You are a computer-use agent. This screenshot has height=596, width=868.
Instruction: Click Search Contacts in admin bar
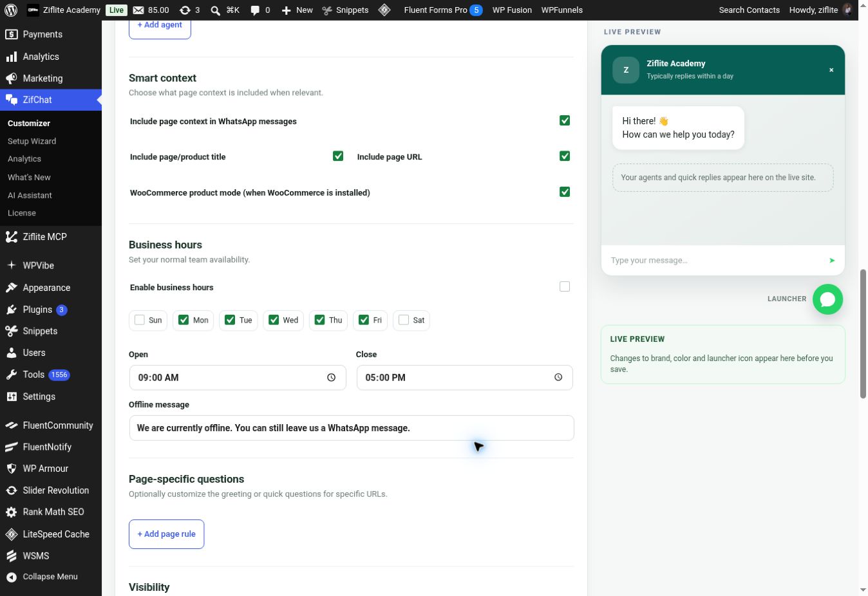coord(749,10)
